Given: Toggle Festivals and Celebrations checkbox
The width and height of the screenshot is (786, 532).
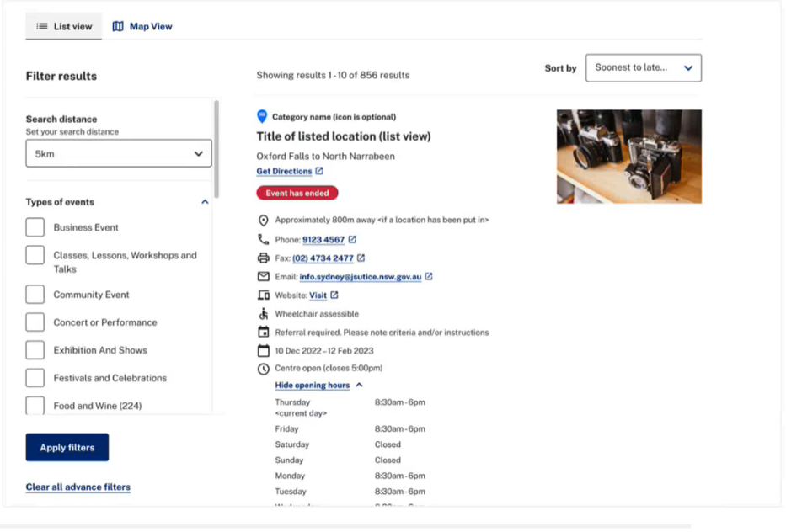Looking at the screenshot, I should [35, 378].
